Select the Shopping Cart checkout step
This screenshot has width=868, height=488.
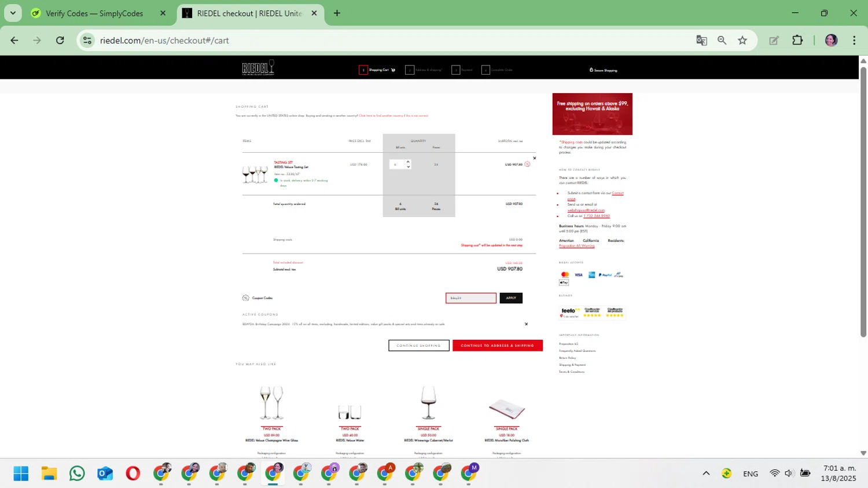(x=377, y=70)
